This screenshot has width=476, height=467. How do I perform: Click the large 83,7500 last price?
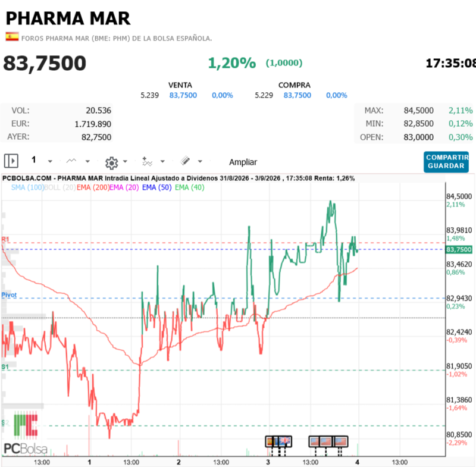point(45,63)
